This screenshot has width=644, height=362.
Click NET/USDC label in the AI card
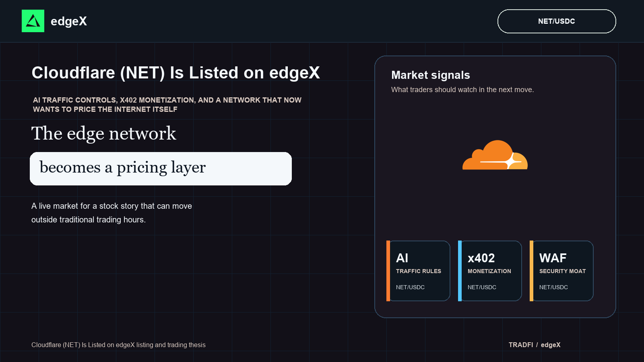point(410,287)
